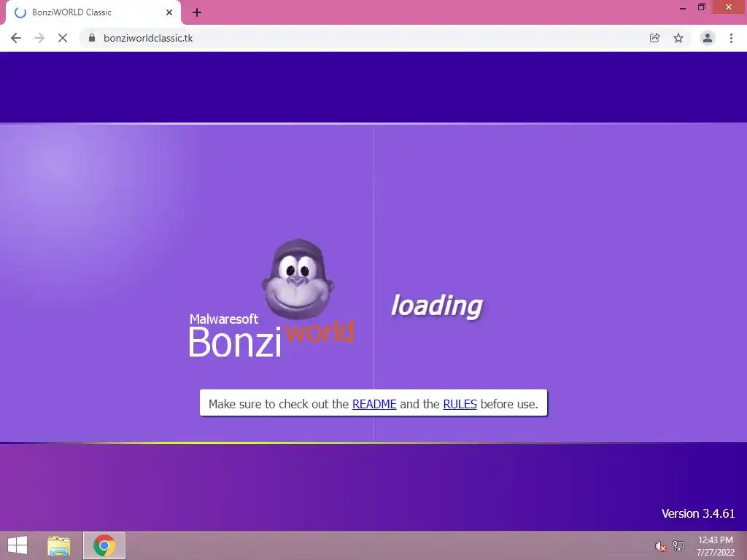Screen dimensions: 747x560
Task: Click the forward navigation arrow
Action: (39, 38)
